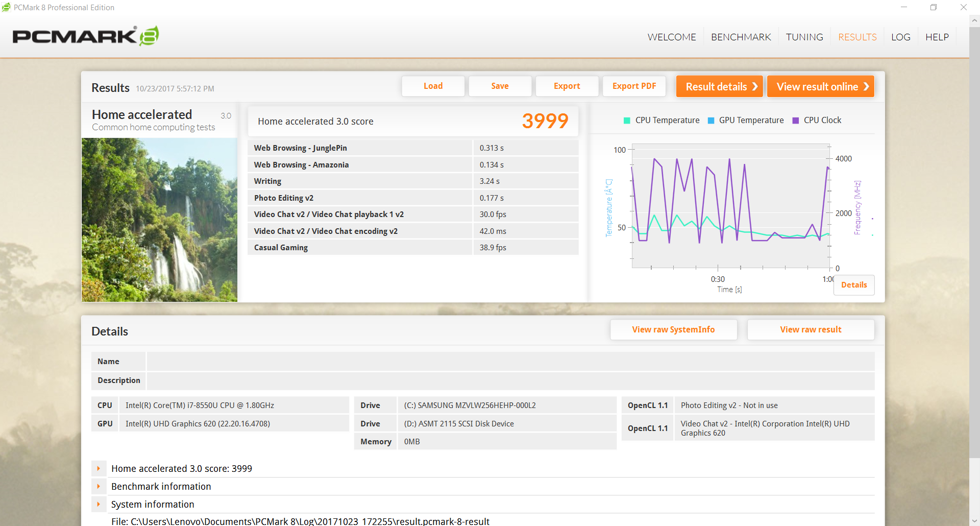Expand the System information section

coord(99,504)
